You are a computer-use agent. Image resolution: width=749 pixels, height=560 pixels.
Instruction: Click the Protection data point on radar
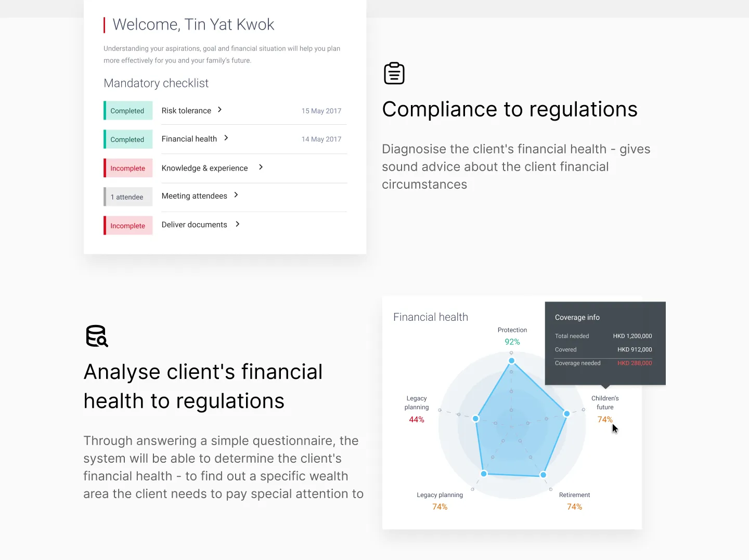coord(512,361)
